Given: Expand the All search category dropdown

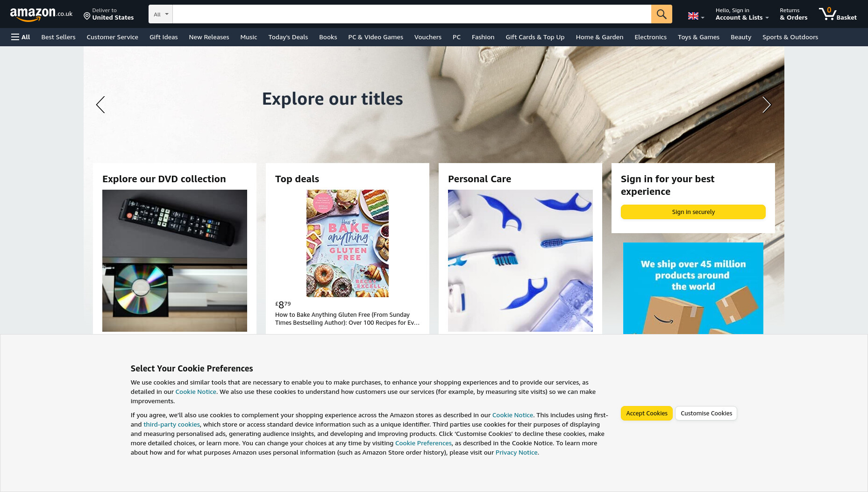Looking at the screenshot, I should (x=161, y=14).
